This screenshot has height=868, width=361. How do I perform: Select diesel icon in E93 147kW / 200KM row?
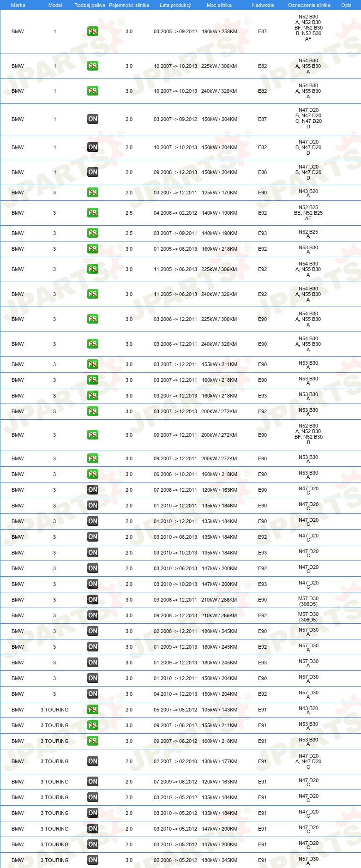tap(93, 584)
